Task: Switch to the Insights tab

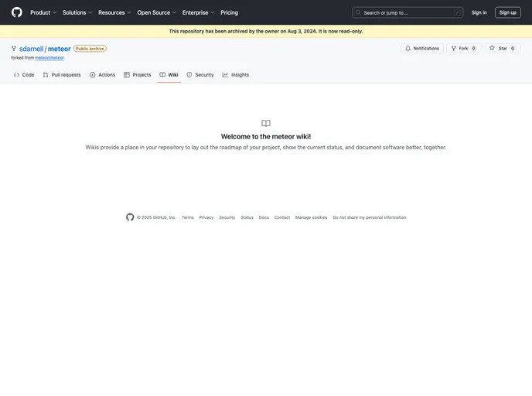Action: (236, 75)
